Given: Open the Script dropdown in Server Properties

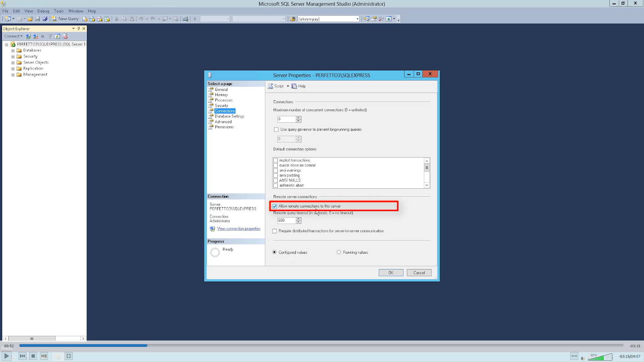Looking at the screenshot, I should pyautogui.click(x=288, y=86).
